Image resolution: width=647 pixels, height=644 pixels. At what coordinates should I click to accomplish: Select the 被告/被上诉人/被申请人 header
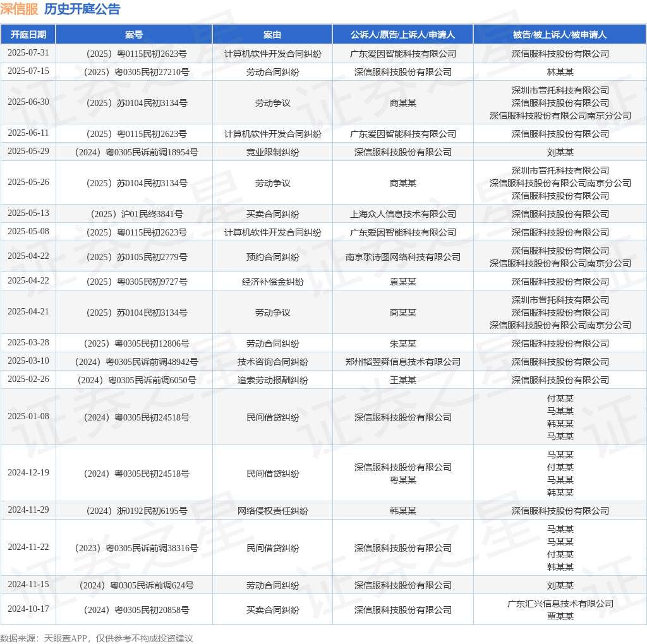click(x=560, y=35)
